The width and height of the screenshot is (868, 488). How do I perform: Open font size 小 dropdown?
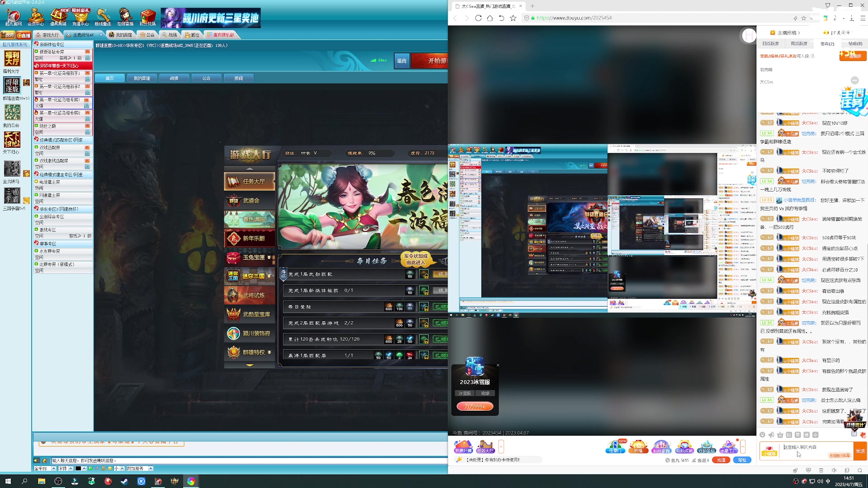click(122, 469)
